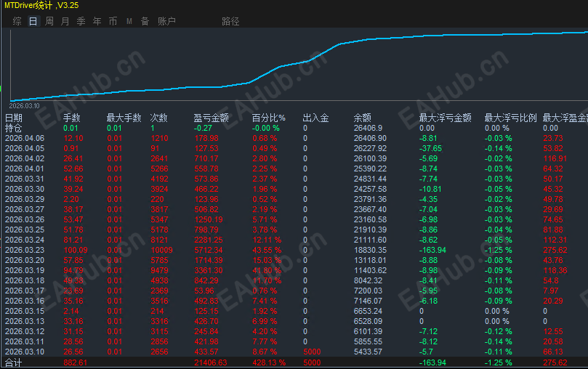This screenshot has height=369, width=588.
Task: Click the 路径 path button
Action: (230, 21)
